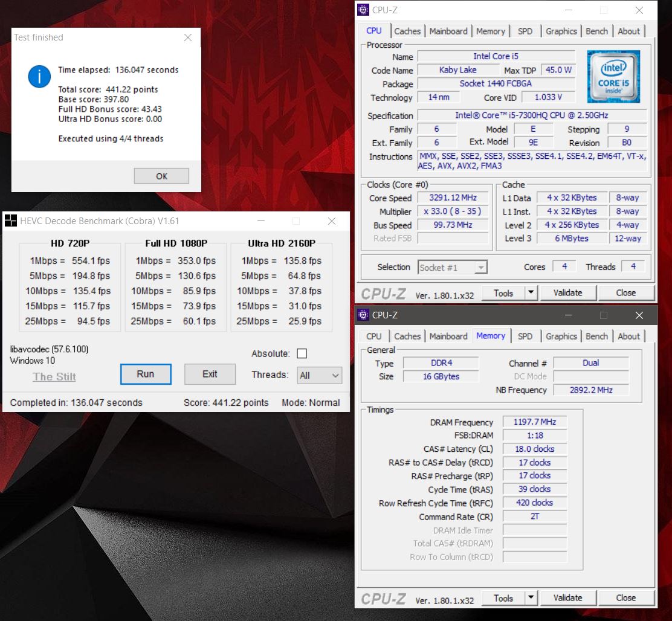The height and width of the screenshot is (621, 672).
Task: Click Run in HEVC Decode Benchmark
Action: point(146,374)
